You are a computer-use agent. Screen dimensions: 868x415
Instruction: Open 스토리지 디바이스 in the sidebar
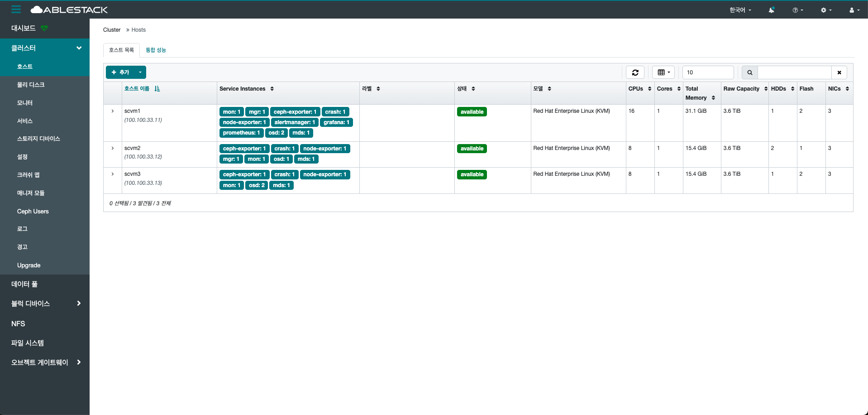click(38, 139)
